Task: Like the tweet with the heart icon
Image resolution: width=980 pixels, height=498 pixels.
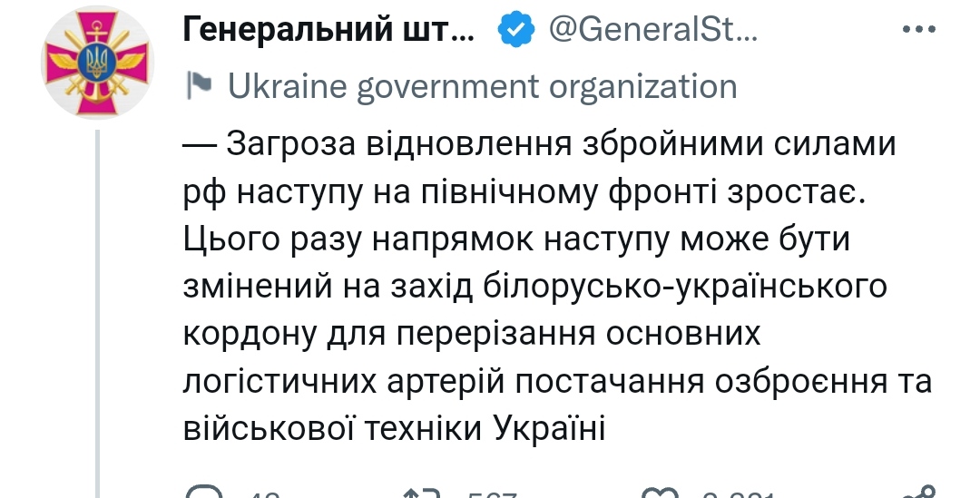Action: pyautogui.click(x=659, y=493)
